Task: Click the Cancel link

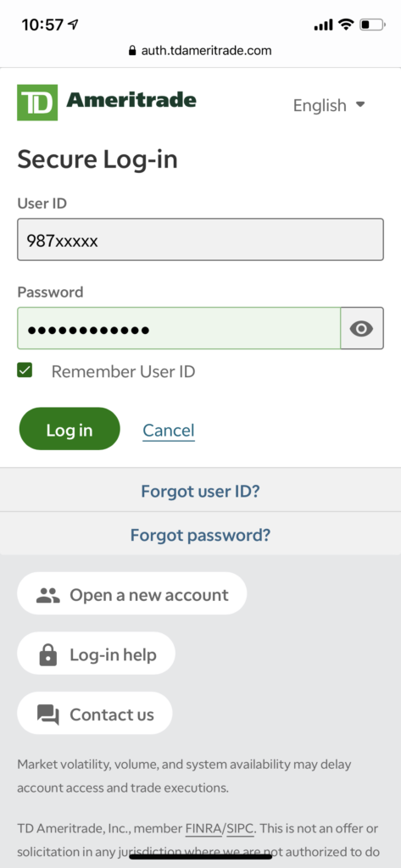Action: [x=169, y=430]
